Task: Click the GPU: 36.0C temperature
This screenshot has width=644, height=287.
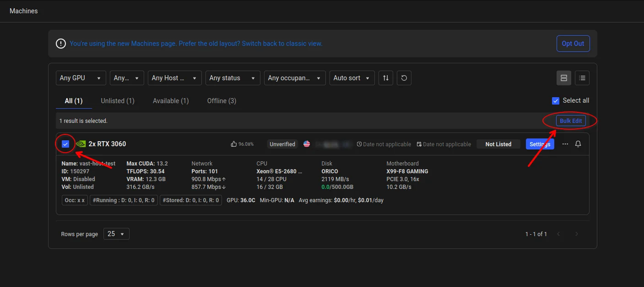Action: [241, 200]
